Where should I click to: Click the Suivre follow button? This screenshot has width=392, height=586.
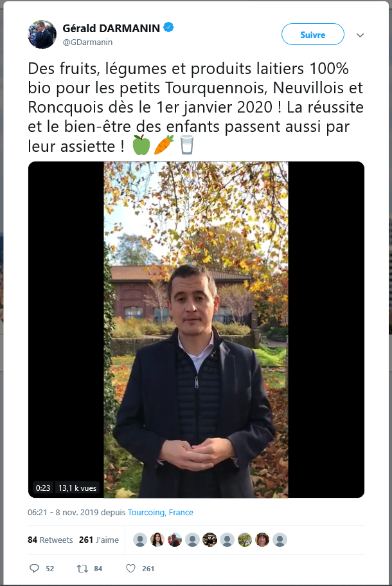(x=313, y=34)
